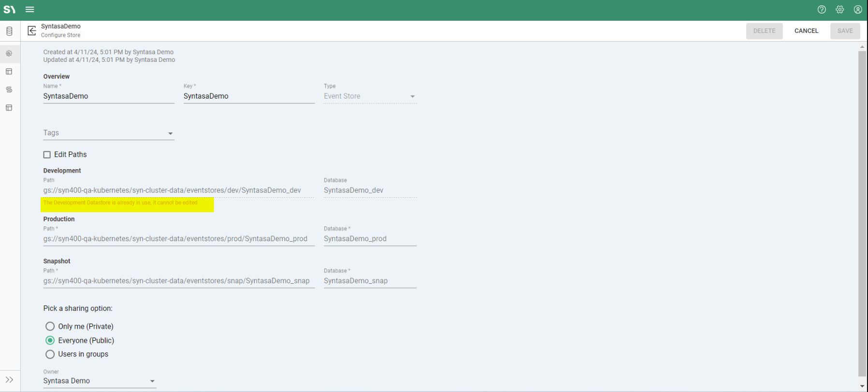The height and width of the screenshot is (392, 868).
Task: Open the user account profile icon
Action: click(x=858, y=10)
